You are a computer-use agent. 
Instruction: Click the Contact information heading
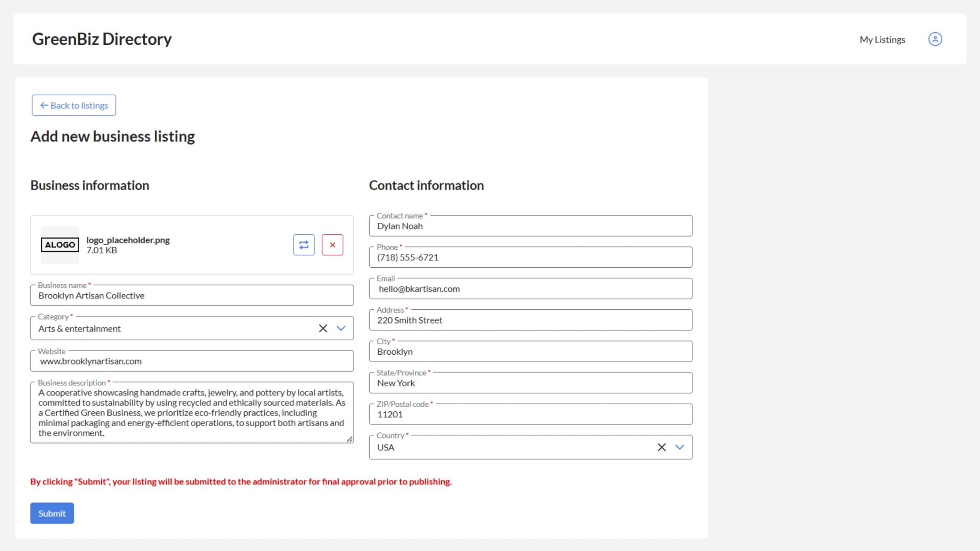[426, 185]
